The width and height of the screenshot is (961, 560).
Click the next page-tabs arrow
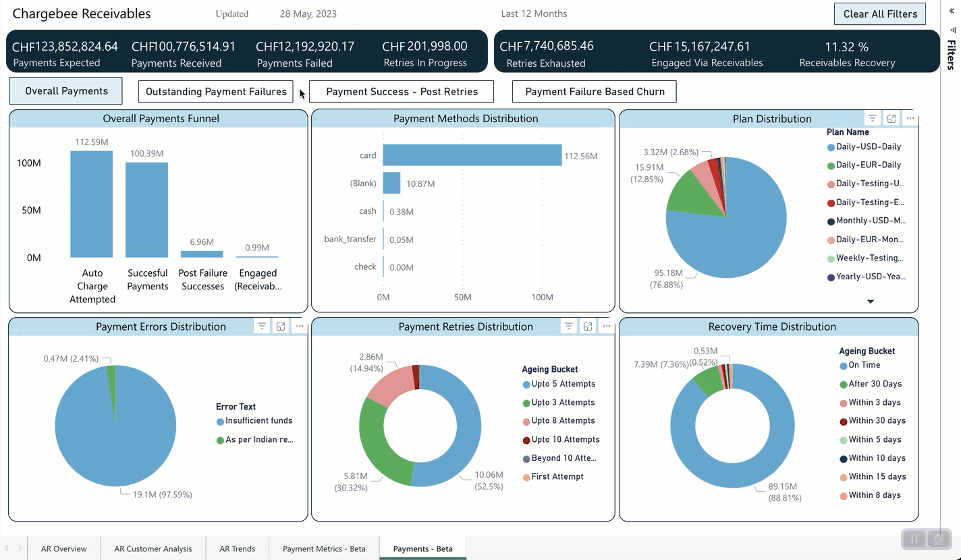pyautogui.click(x=20, y=548)
